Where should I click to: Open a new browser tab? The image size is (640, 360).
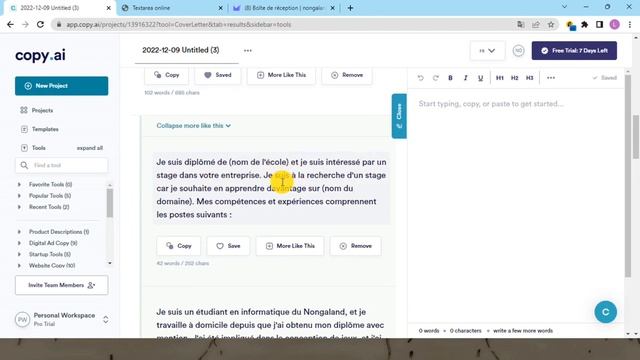coord(350,8)
